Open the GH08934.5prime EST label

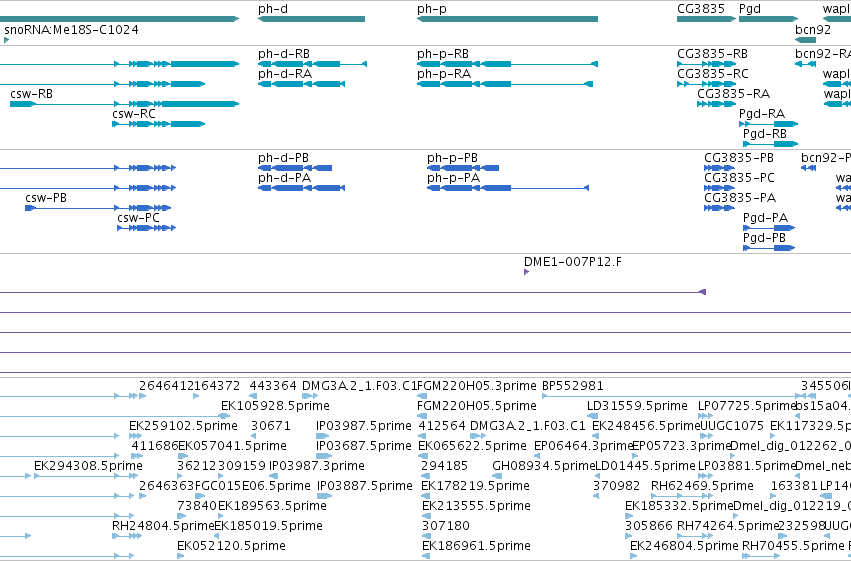[x=544, y=466]
